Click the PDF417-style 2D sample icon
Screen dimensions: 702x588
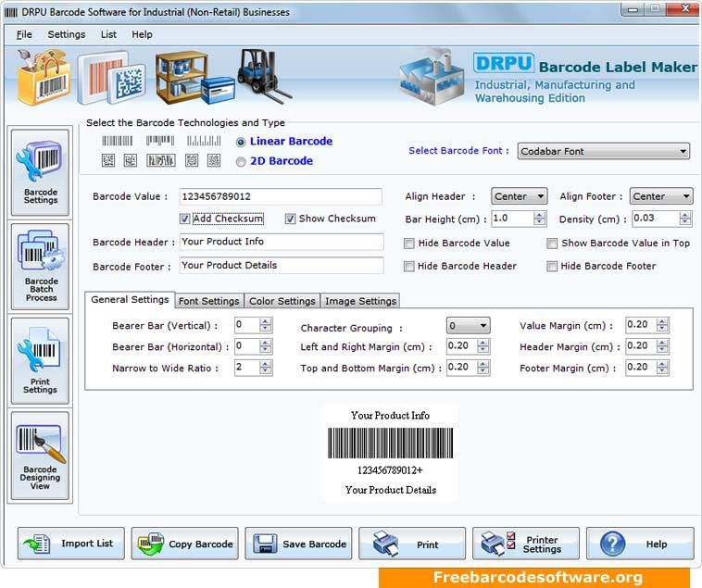pos(161,160)
